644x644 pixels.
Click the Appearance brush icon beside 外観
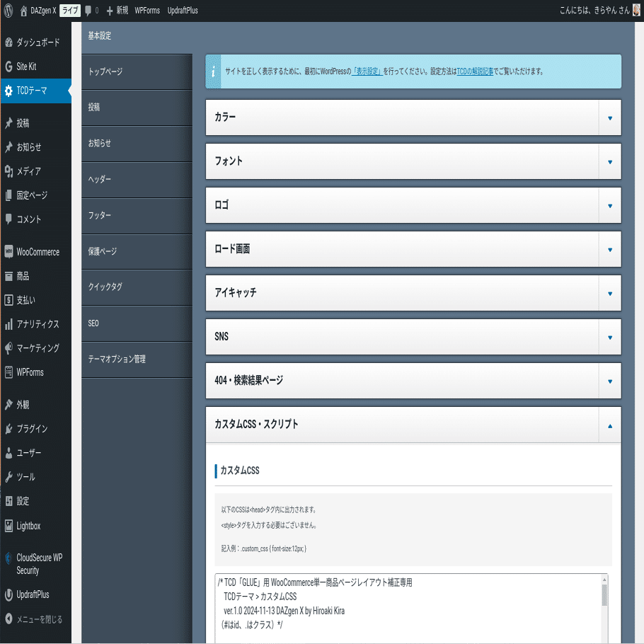coord(8,405)
